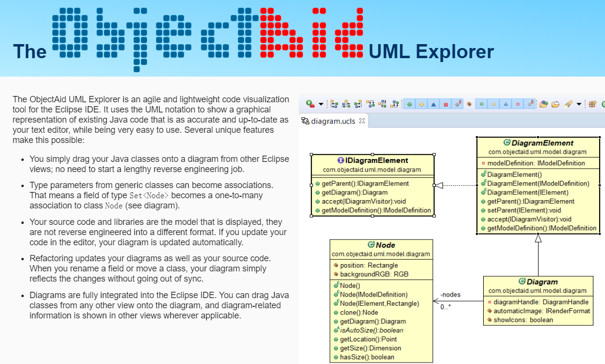Select DiagramElement(IModelDefinition) constructor
This screenshot has width=605, height=364.
point(538,184)
